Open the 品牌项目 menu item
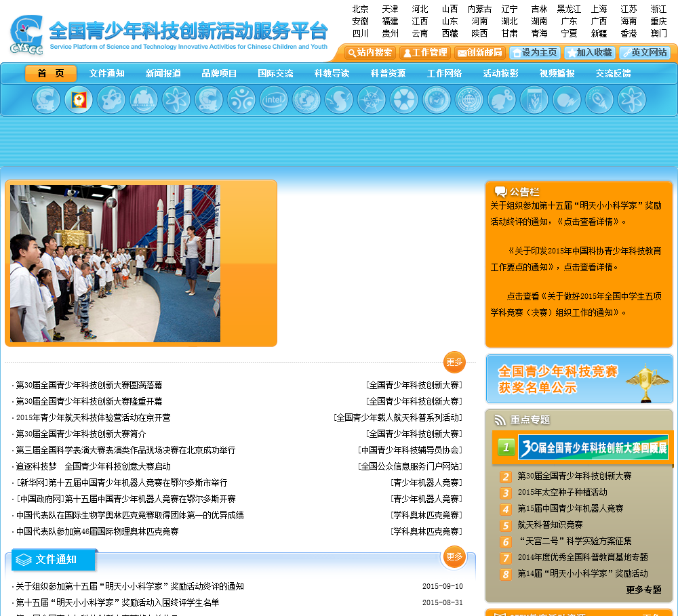The height and width of the screenshot is (616, 678). [x=219, y=73]
